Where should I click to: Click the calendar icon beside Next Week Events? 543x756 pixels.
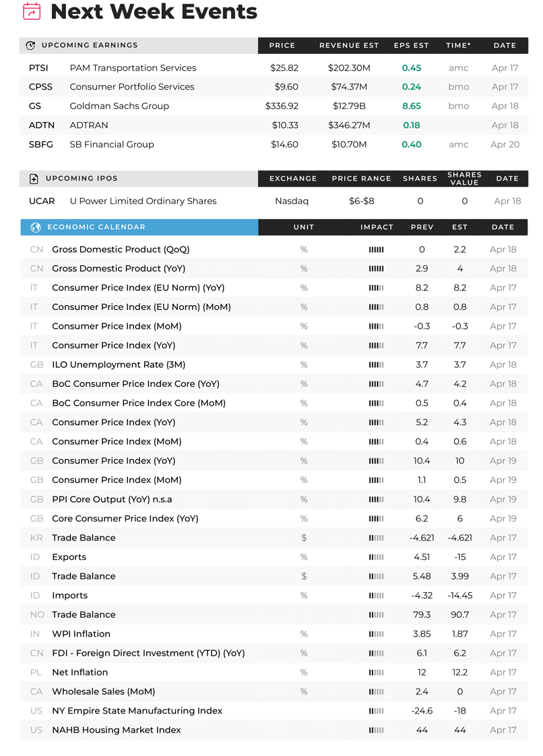click(x=32, y=11)
